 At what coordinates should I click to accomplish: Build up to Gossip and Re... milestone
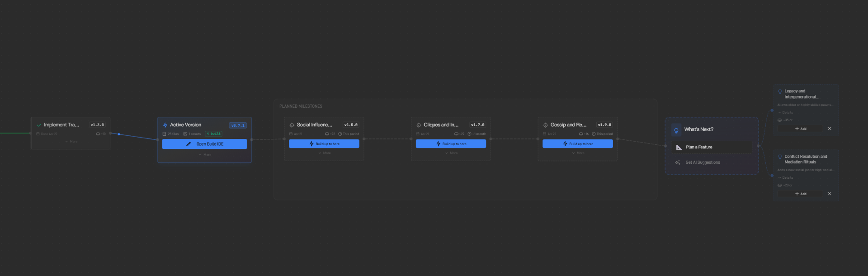point(578,144)
